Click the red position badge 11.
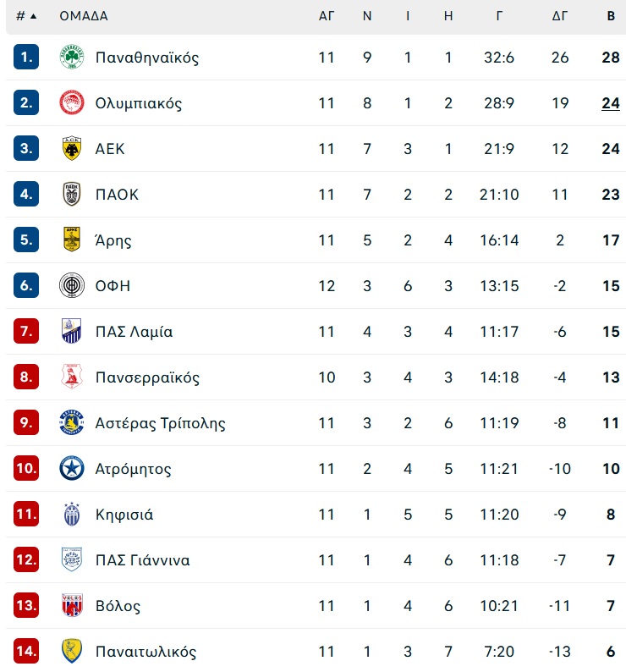626x672 pixels. click(26, 514)
